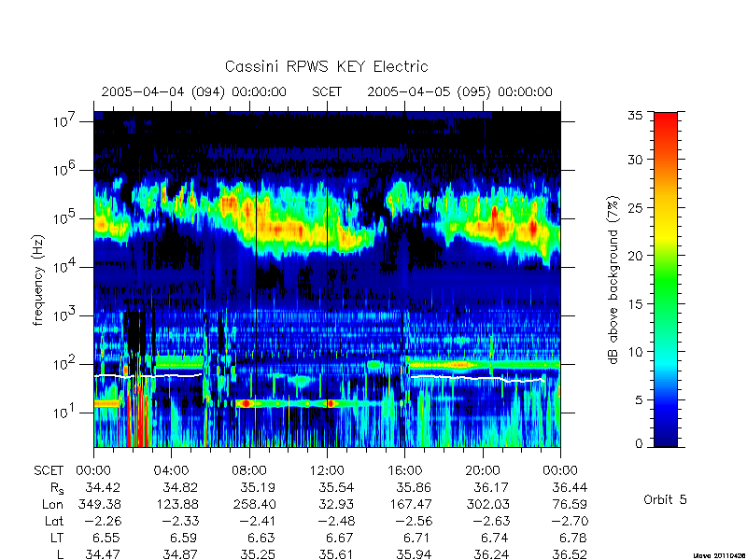747x560 pixels.
Task: Click the 10^6 frequency tick label
Action: click(65, 169)
